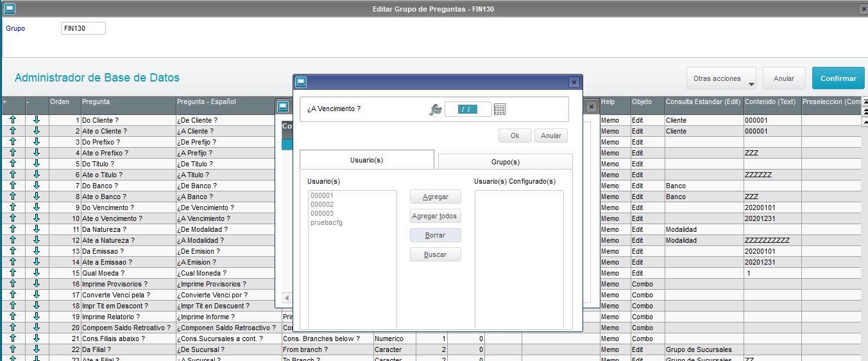Move up row 'Ate a Natureza ?'
Screen dimensions: 868x361
[12, 240]
